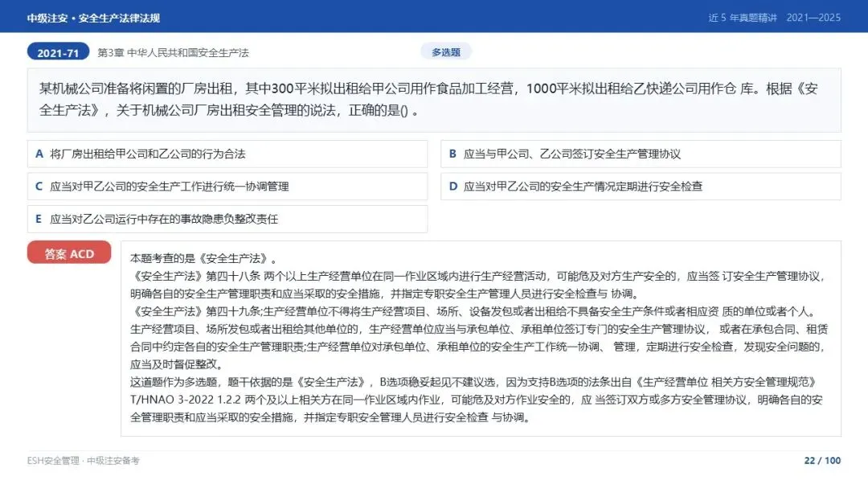The height and width of the screenshot is (489, 868).
Task: Click header title 中级注安·安全生产法律法规
Action: tap(93, 18)
